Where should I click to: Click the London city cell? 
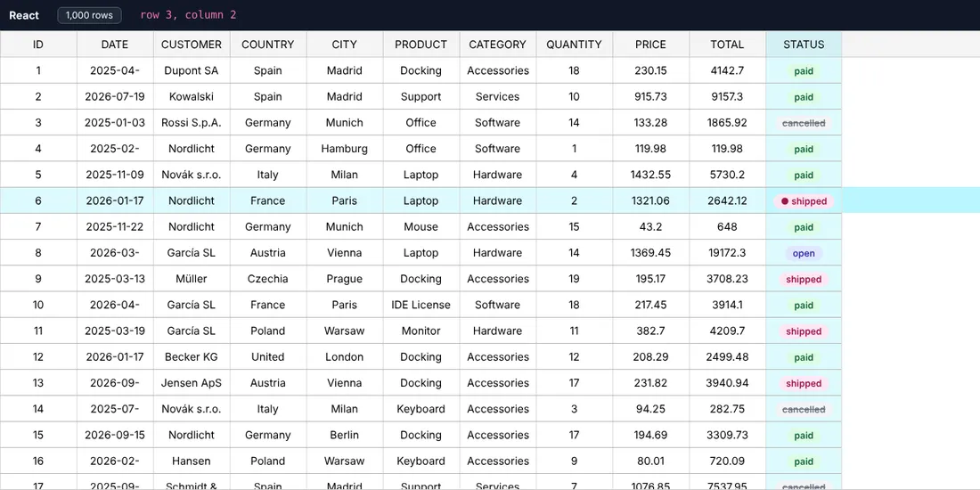(345, 357)
